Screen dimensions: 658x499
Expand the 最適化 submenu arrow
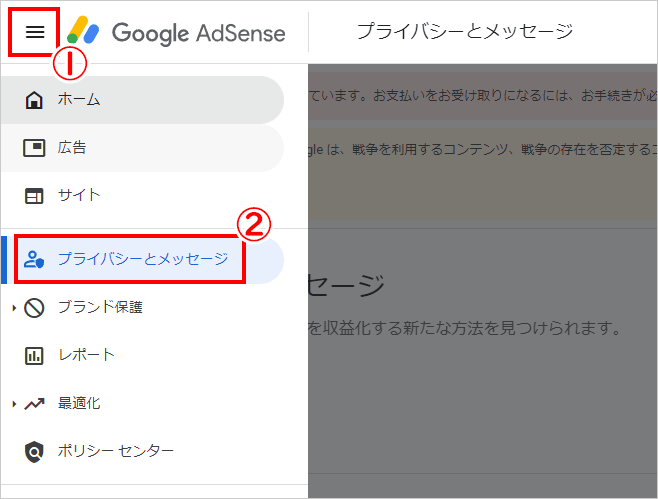[14, 404]
